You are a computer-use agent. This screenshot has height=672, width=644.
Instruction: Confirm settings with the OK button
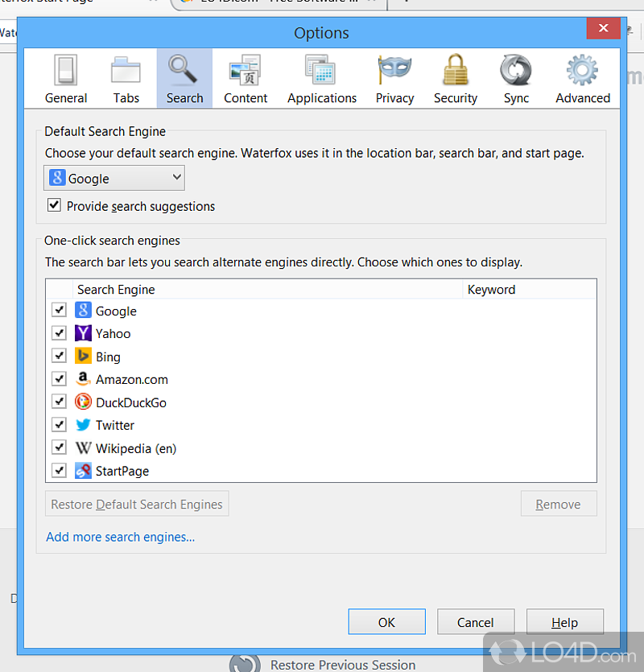386,622
